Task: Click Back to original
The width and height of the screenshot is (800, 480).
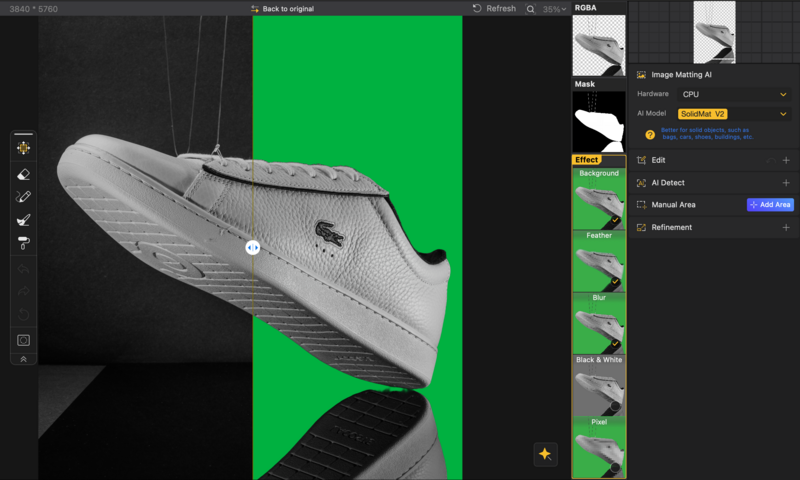Action: pyautogui.click(x=282, y=9)
